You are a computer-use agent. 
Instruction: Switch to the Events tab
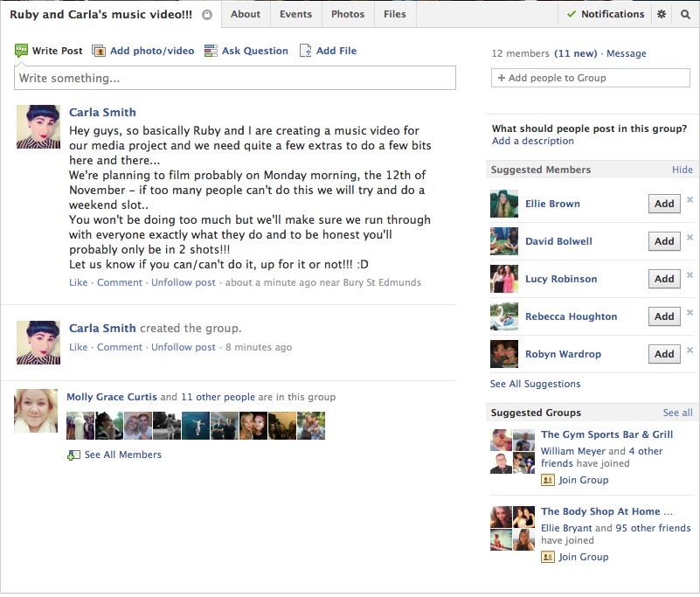coord(295,14)
